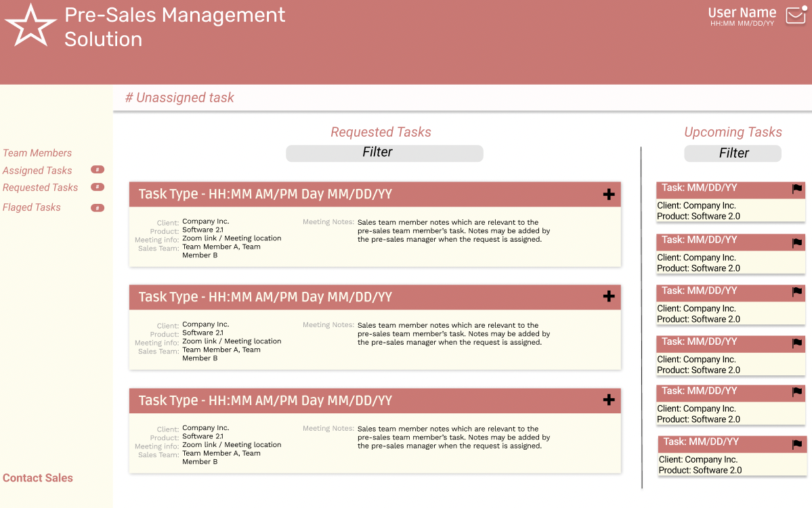Screen dimensions: 812x508
Task: Select Flaged Tasks in sidebar
Action: (x=32, y=207)
